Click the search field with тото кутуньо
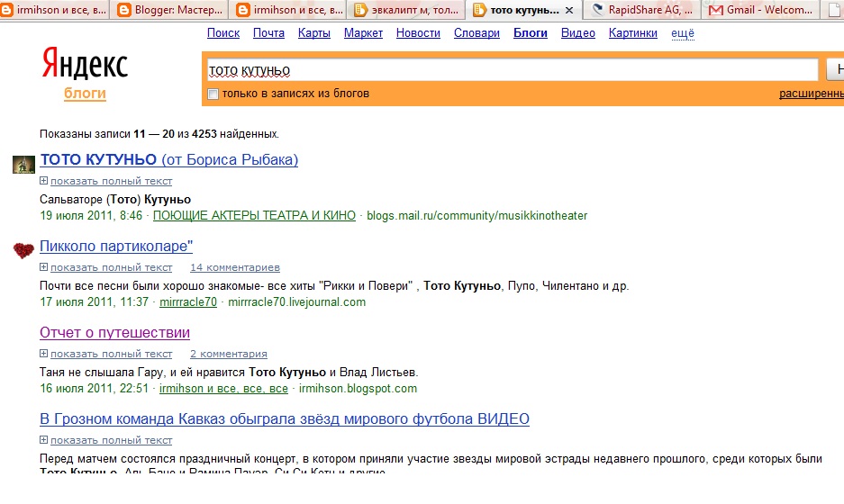Image resolution: width=844 pixels, height=504 pixels. pos(512,70)
